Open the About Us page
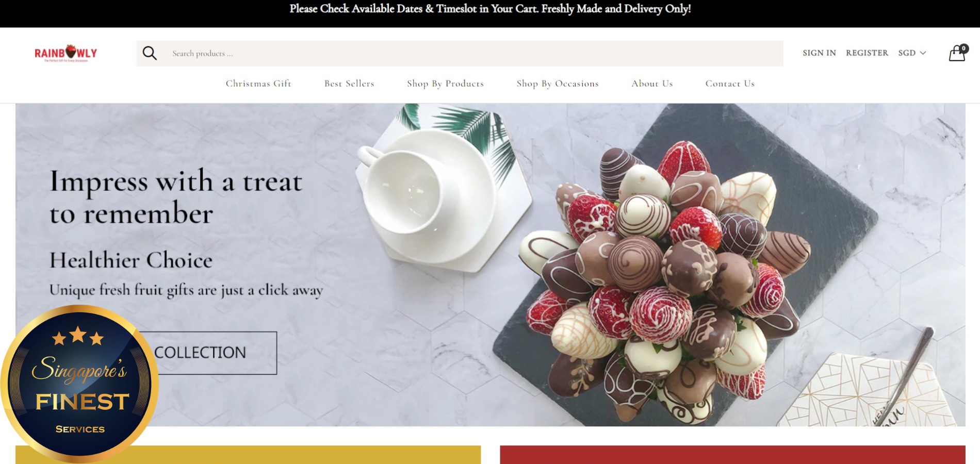Image resolution: width=980 pixels, height=464 pixels. (x=652, y=84)
